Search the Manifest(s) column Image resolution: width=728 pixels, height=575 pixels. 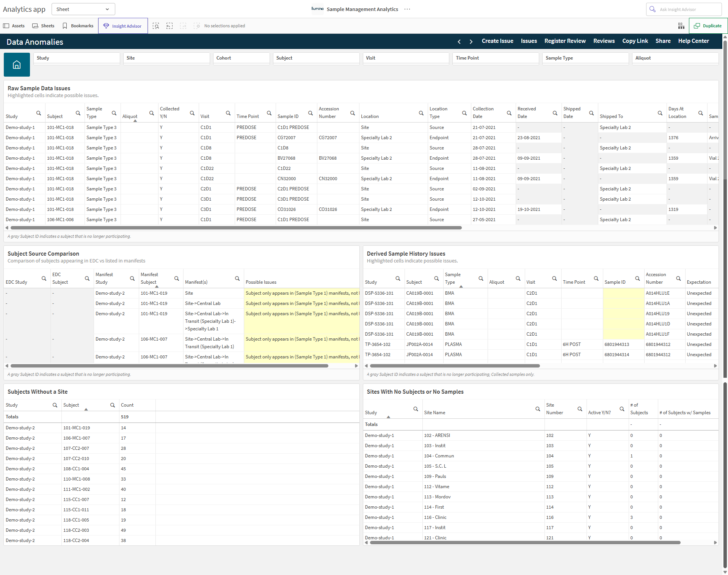click(237, 278)
